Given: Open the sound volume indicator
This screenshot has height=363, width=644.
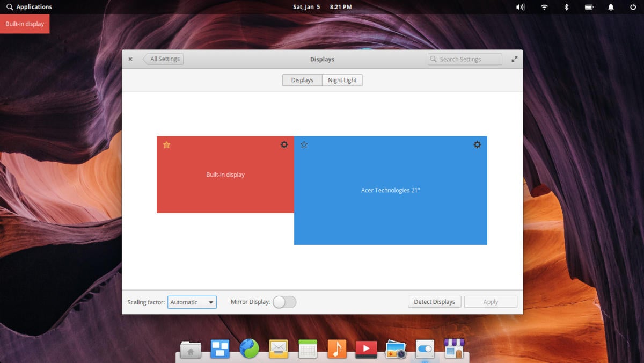Looking at the screenshot, I should pyautogui.click(x=520, y=7).
